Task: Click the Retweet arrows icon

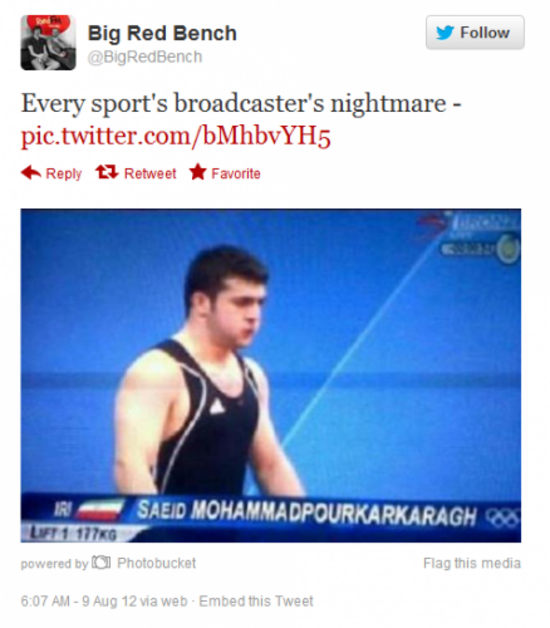Action: tap(107, 172)
